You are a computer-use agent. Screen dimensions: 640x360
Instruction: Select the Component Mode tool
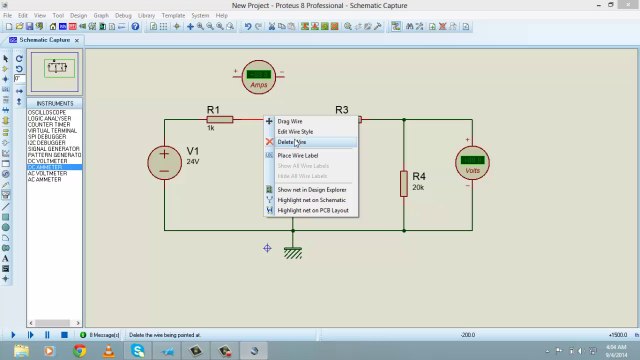tap(6, 69)
